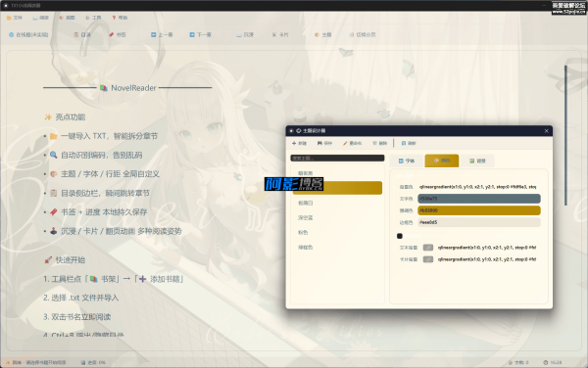Viewport: 588px width, 368px height.
Task: Click the 文字色 blue-gray color field
Action: click(x=479, y=199)
